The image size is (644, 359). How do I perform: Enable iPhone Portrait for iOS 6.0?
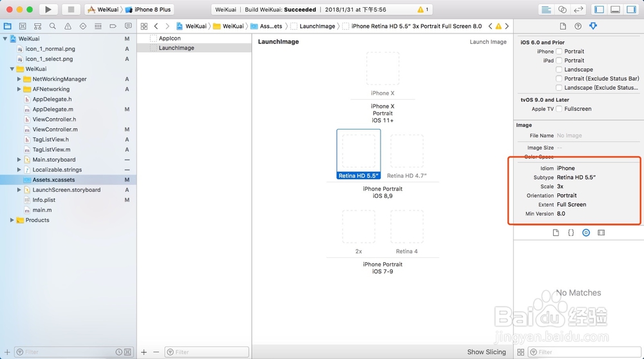(559, 52)
